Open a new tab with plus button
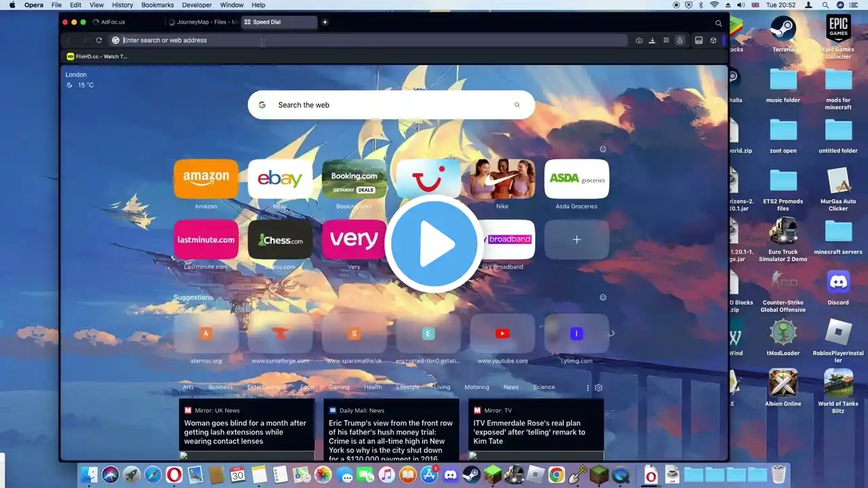 coord(325,22)
